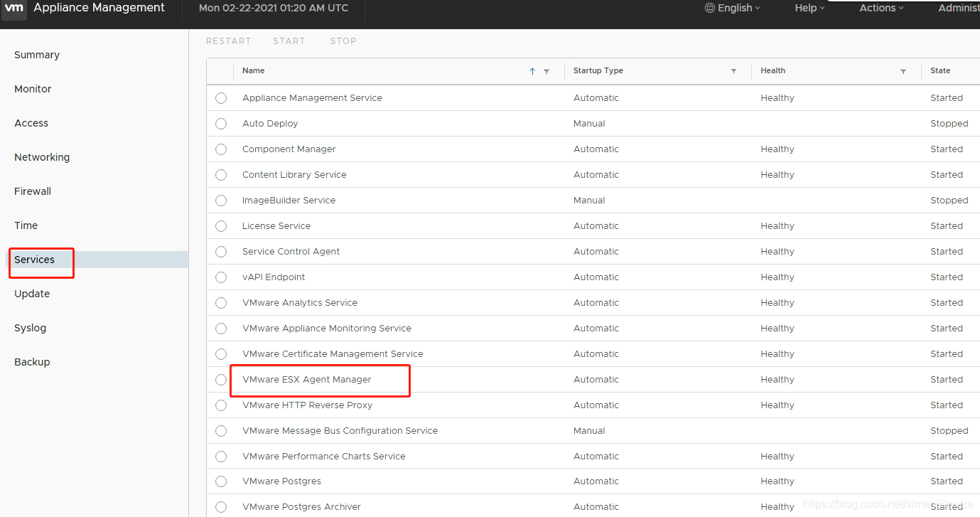Open the Health column filter icon

903,71
